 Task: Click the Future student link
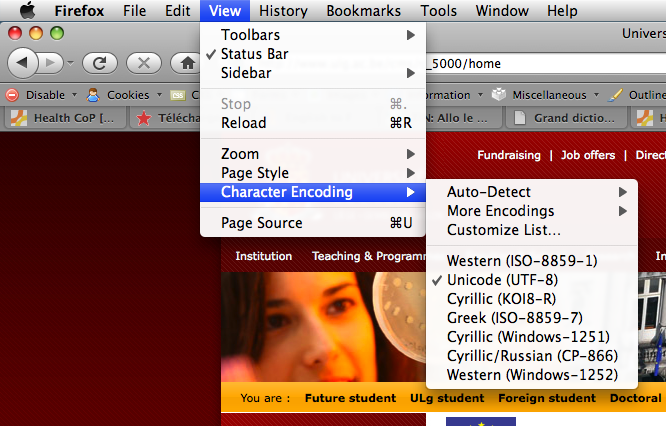pos(350,398)
